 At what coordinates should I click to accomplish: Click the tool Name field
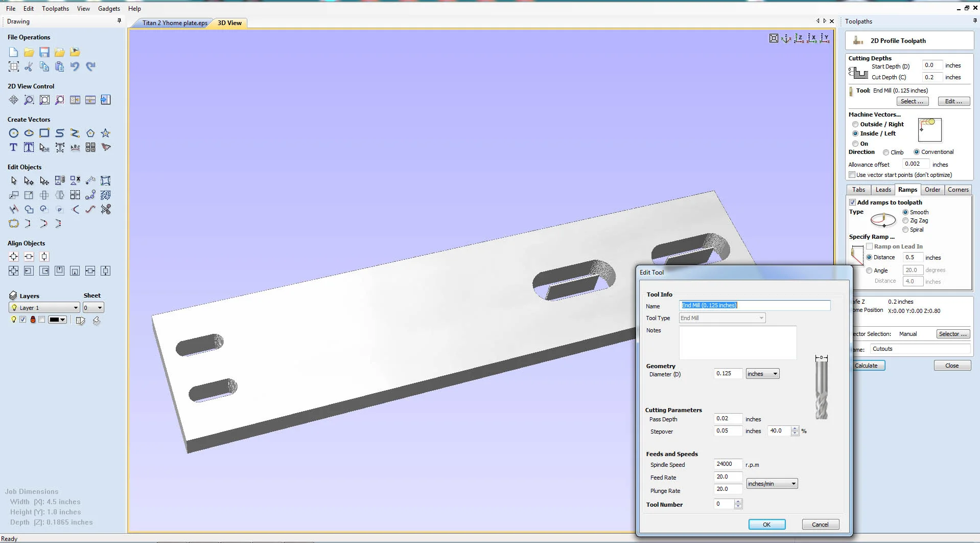point(755,305)
